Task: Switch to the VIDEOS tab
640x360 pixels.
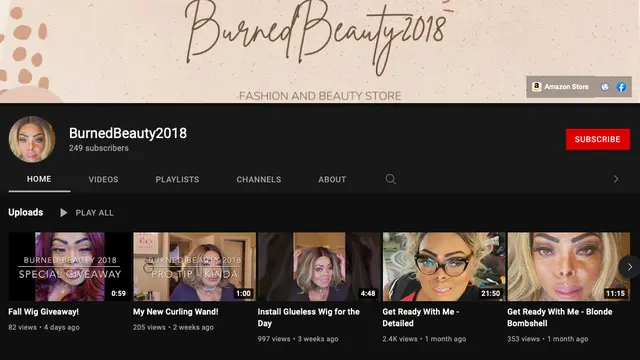Action: pyautogui.click(x=103, y=180)
